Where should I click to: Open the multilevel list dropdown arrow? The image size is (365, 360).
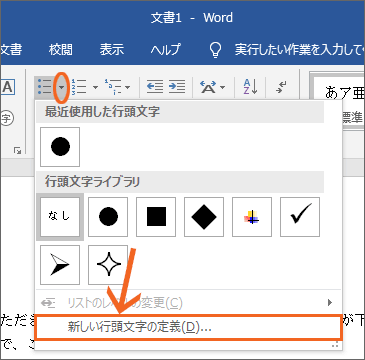coord(127,88)
